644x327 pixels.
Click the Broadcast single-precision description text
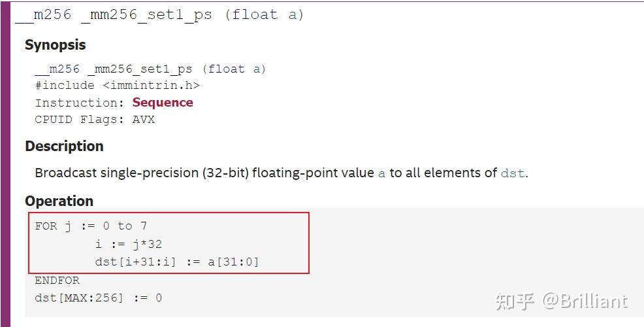tap(282, 173)
